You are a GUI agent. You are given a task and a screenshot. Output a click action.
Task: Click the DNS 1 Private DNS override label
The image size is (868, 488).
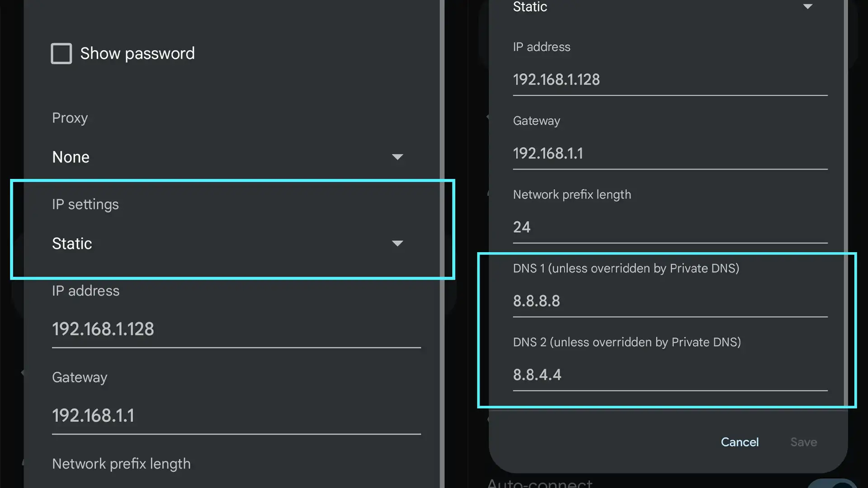coord(626,268)
